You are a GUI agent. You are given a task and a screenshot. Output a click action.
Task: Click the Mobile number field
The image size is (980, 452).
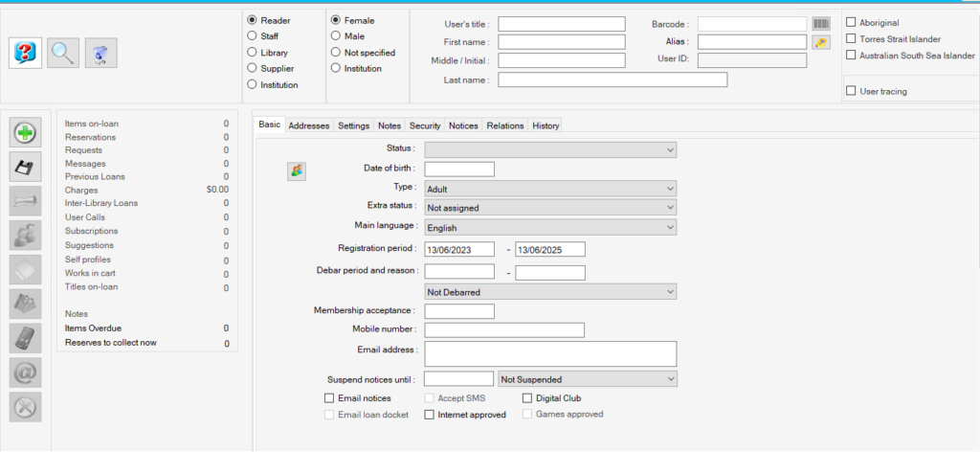(504, 330)
